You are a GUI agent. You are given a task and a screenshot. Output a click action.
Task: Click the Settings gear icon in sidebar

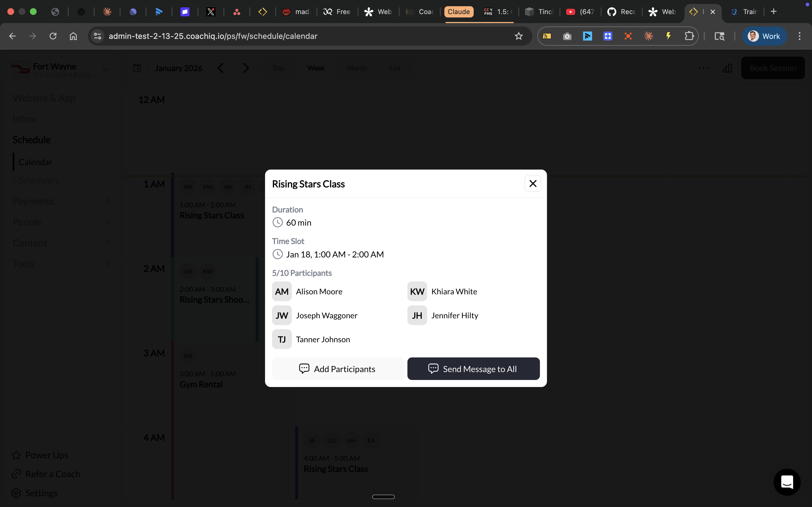[x=16, y=493]
